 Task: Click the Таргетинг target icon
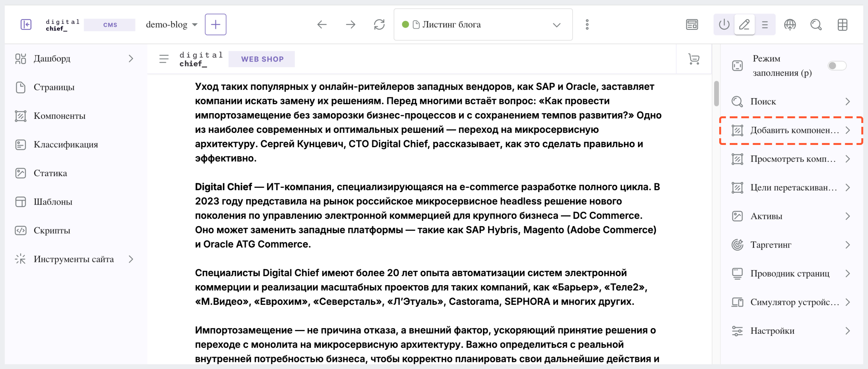[737, 245]
